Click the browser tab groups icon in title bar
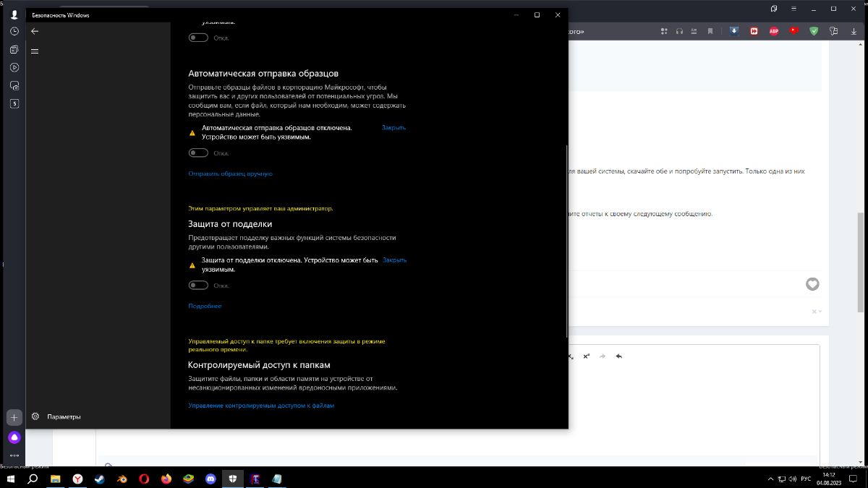The height and width of the screenshot is (488, 868). point(774,9)
